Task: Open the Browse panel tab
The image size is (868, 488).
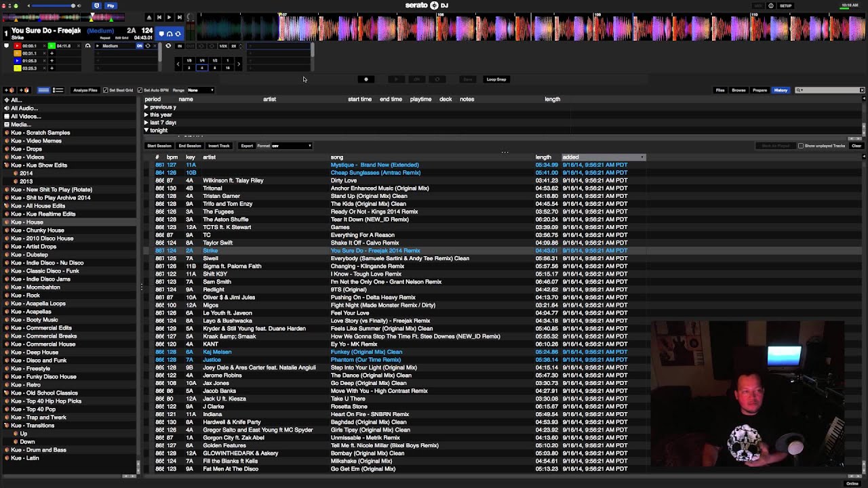Action: [738, 90]
